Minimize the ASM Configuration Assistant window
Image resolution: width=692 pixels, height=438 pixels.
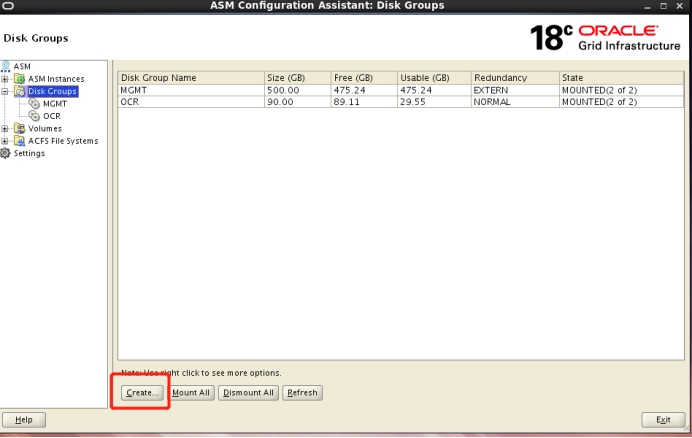click(x=647, y=7)
